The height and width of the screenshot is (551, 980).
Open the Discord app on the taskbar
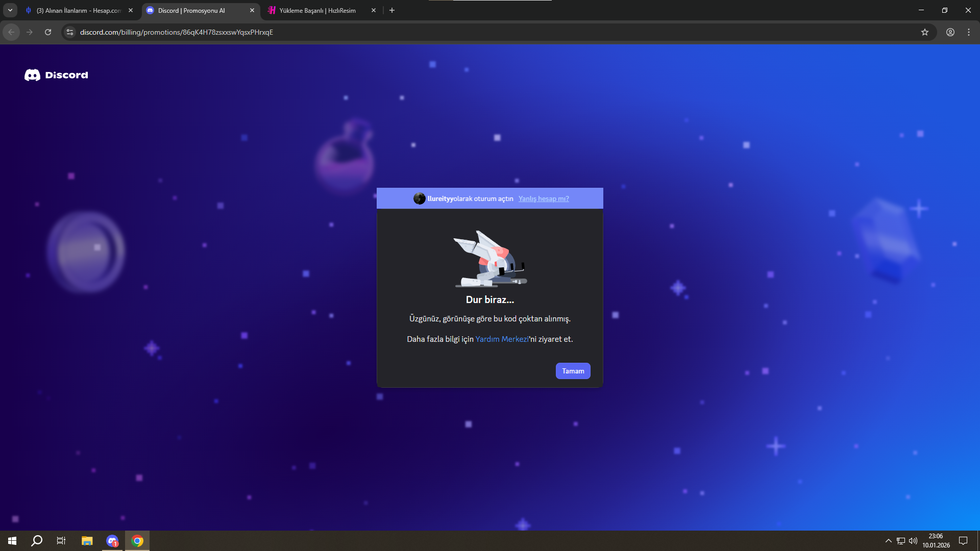112,541
